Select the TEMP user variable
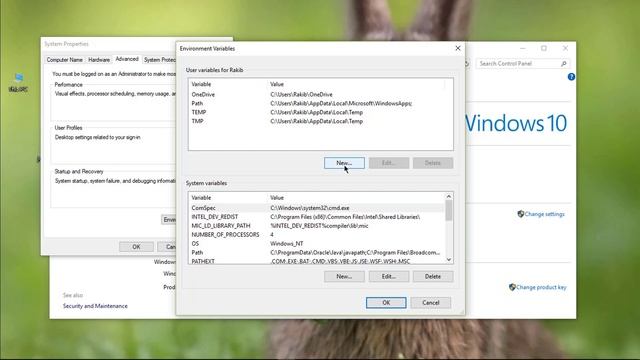Viewport: 640px width, 360px height. click(x=318, y=112)
